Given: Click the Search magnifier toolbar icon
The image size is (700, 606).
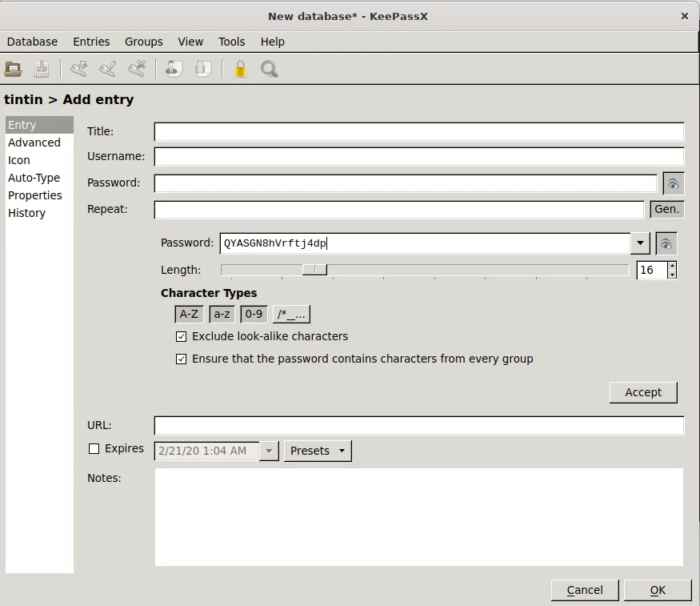Looking at the screenshot, I should tap(269, 69).
